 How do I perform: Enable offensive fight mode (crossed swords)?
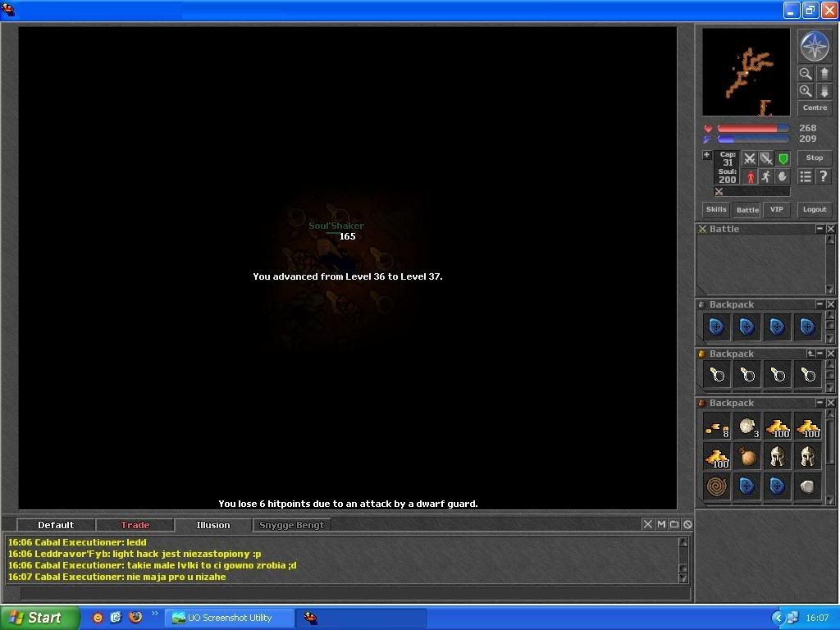click(750, 158)
